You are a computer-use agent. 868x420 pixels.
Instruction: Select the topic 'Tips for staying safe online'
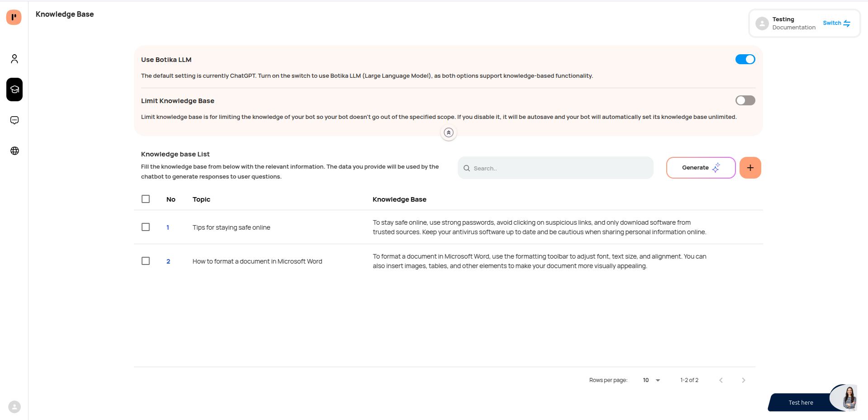[x=231, y=227]
